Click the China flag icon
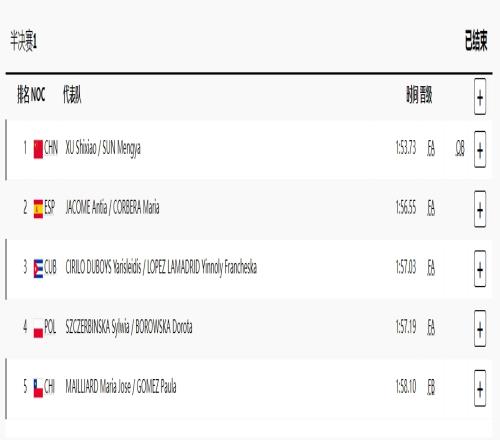The image size is (500, 440). [38, 149]
